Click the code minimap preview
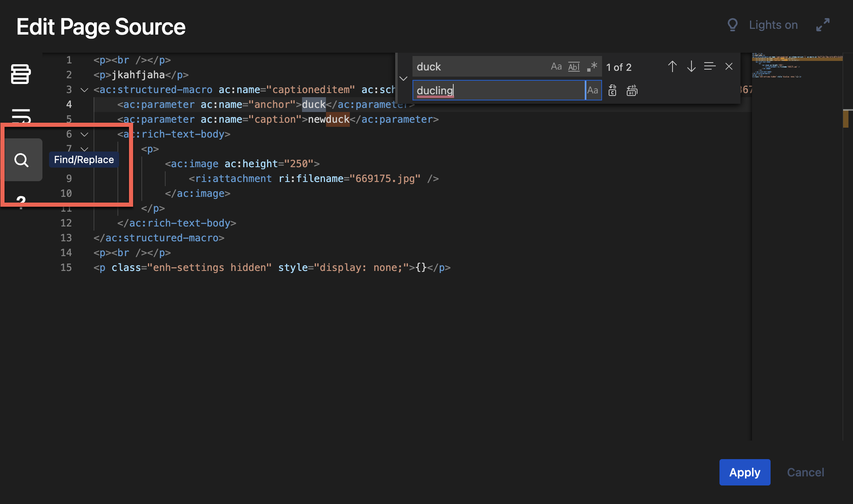The height and width of the screenshot is (504, 853). pos(797,66)
